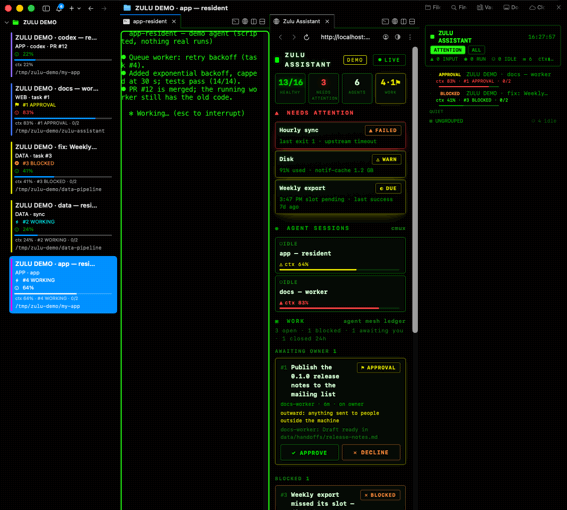Click the 3 NEEDS ATTENTION stat card
This screenshot has height=510, width=567.
pos(324,88)
